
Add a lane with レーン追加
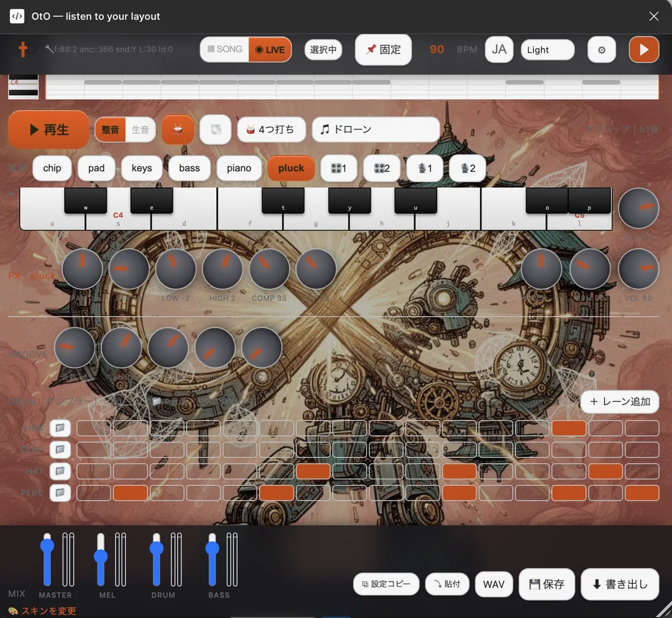pyautogui.click(x=619, y=402)
